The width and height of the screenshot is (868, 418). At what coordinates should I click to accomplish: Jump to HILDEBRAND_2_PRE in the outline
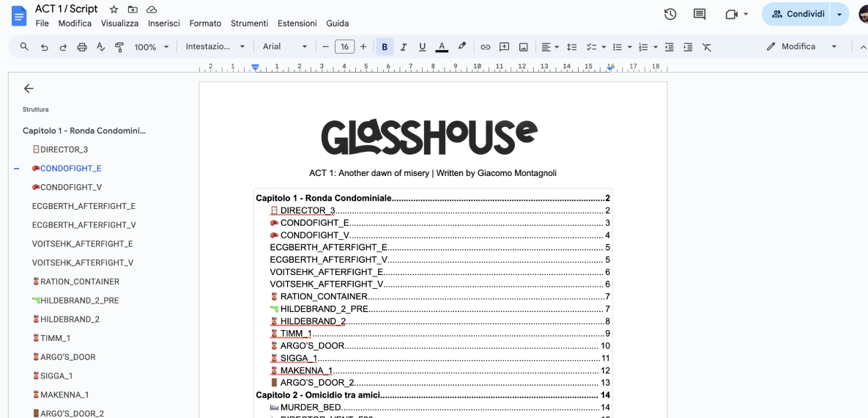(75, 301)
